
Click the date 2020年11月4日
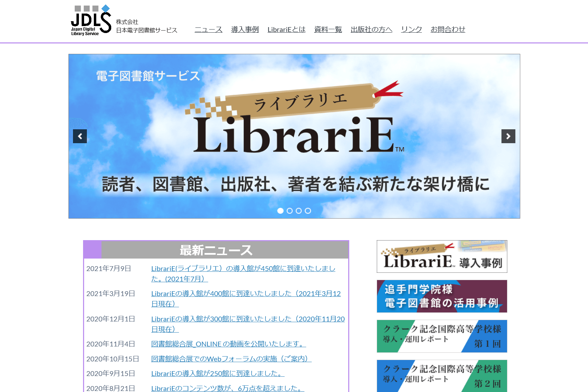111,344
